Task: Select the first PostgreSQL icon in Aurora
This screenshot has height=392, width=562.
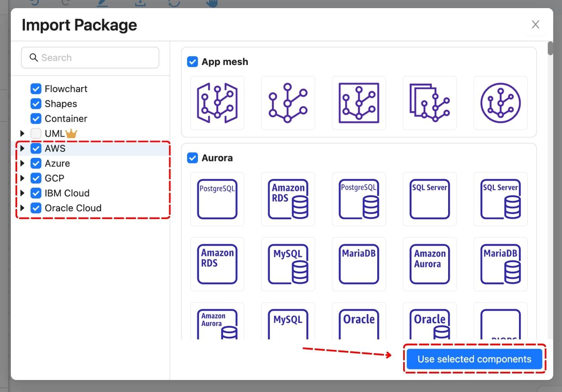Action: coord(217,199)
